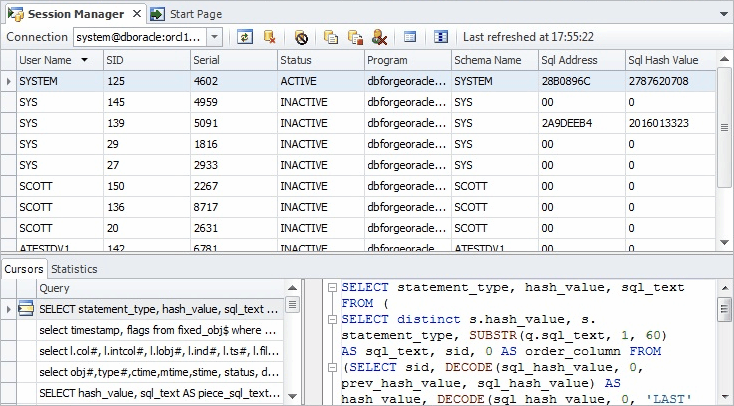This screenshot has height=406, width=734.
Task: Click the Session Manager tab icon
Action: pyautogui.click(x=15, y=14)
